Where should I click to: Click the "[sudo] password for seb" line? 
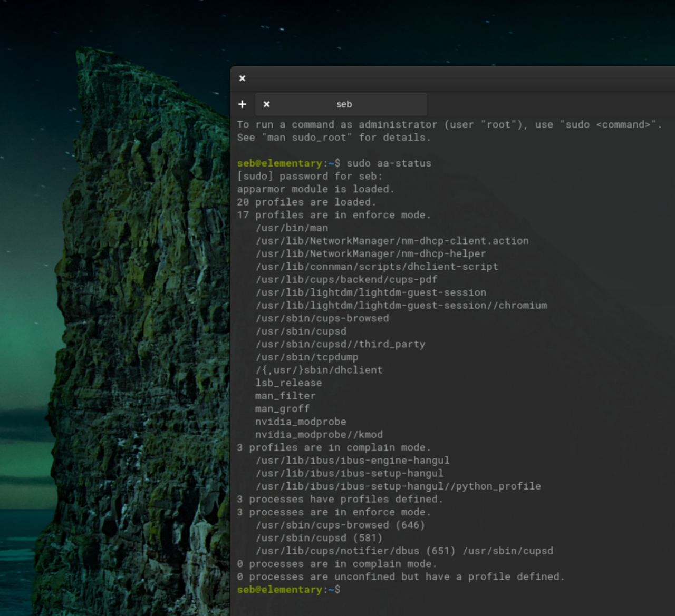(x=310, y=177)
